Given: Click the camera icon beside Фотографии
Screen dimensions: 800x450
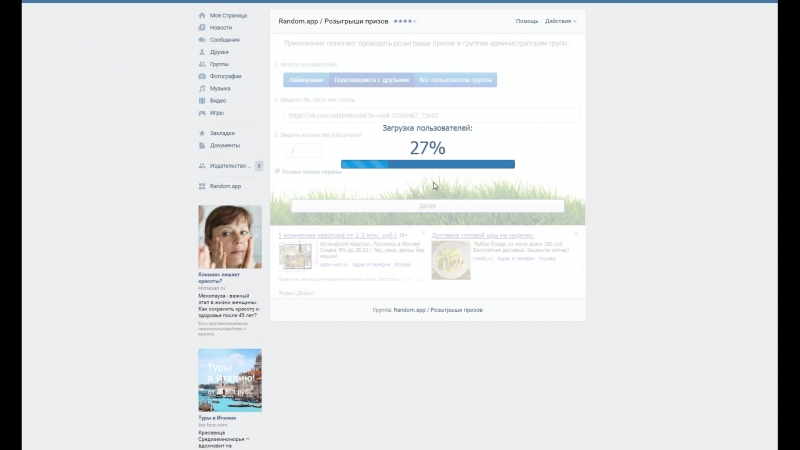Looking at the screenshot, I should pos(202,76).
